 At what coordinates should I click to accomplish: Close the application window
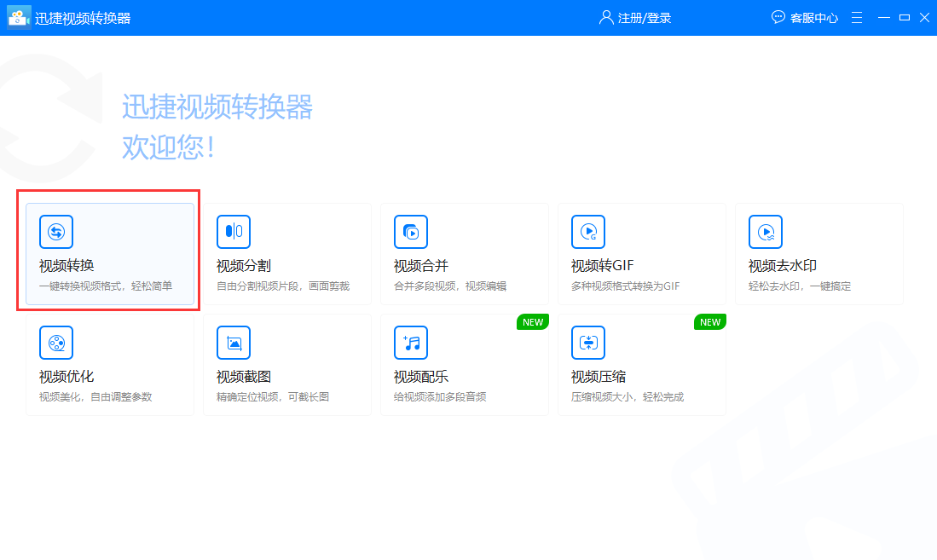[x=924, y=17]
